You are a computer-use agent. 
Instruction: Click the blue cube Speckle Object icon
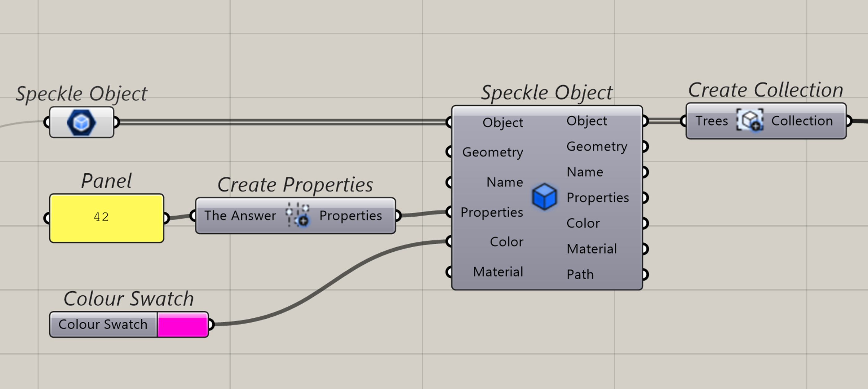click(x=544, y=197)
